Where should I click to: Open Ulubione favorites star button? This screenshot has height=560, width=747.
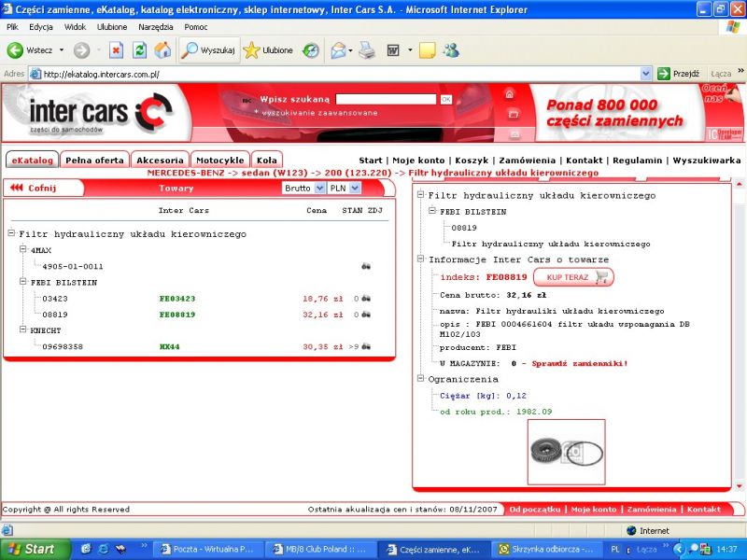tap(268, 50)
